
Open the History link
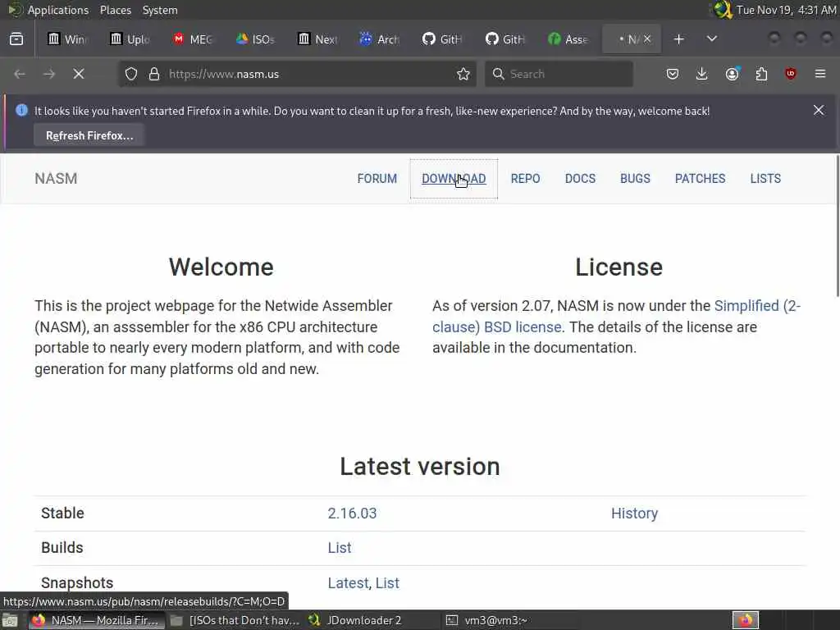point(634,514)
